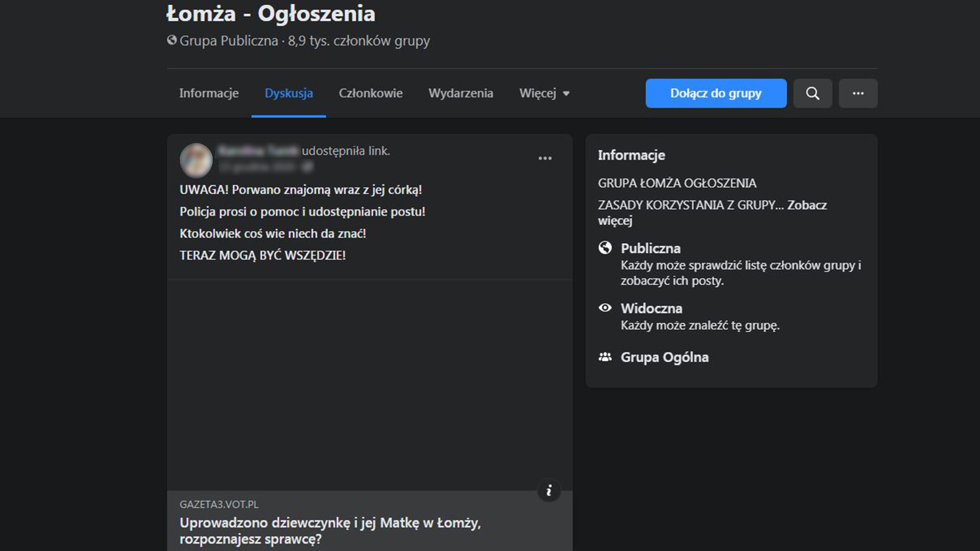Expand description with Zobacz więcej
Viewport: 980px width, 551px height.
pos(806,205)
